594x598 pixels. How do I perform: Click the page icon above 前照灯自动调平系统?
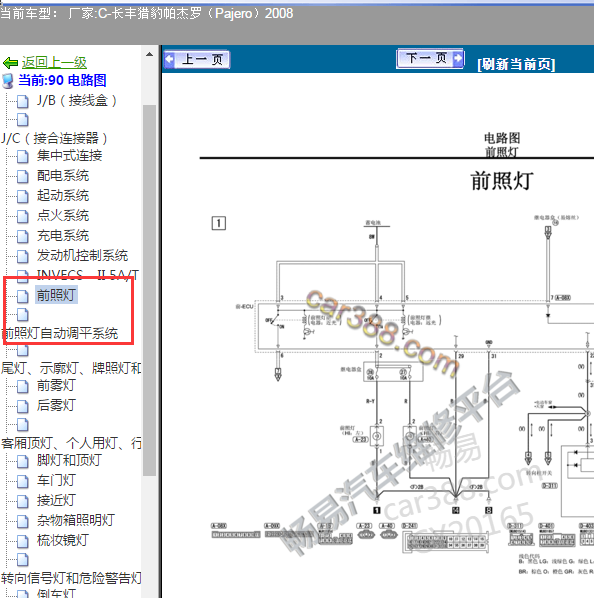click(x=22, y=314)
